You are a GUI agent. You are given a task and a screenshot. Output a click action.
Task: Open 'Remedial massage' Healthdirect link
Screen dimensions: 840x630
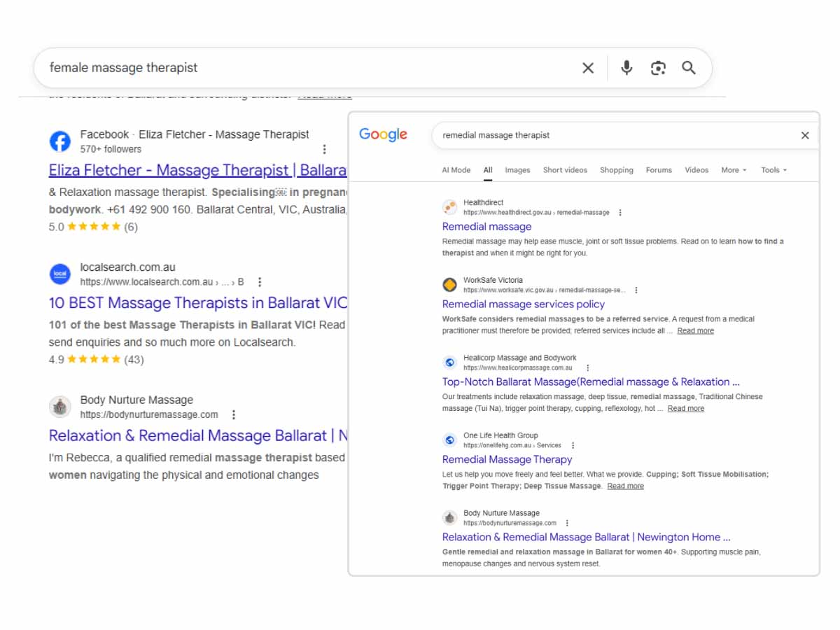(x=486, y=227)
